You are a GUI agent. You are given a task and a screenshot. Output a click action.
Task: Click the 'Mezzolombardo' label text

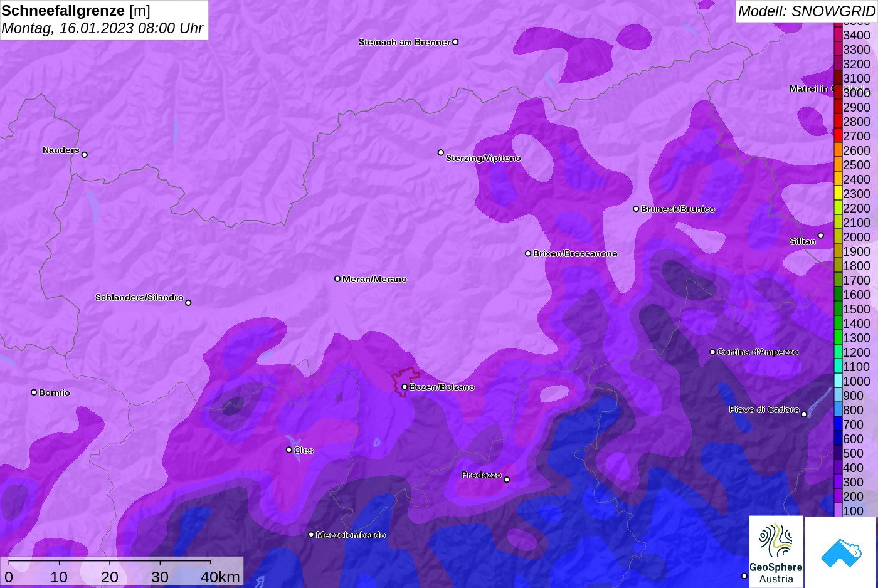point(351,535)
